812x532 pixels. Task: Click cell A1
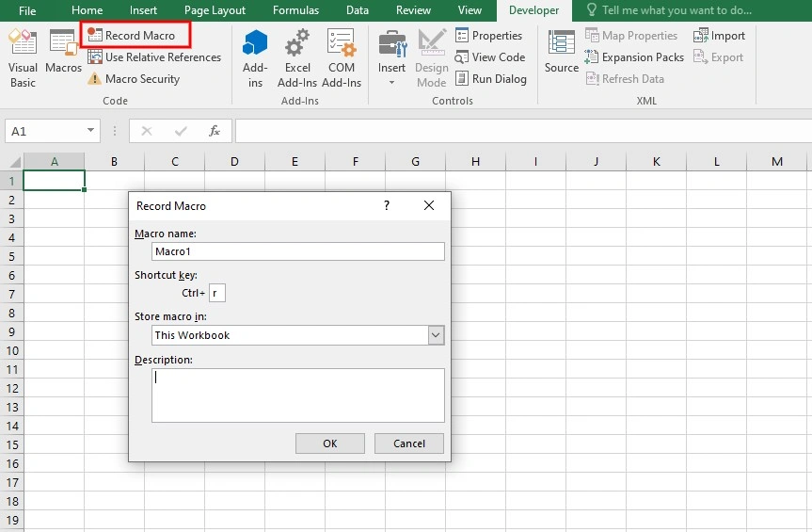[x=54, y=181]
